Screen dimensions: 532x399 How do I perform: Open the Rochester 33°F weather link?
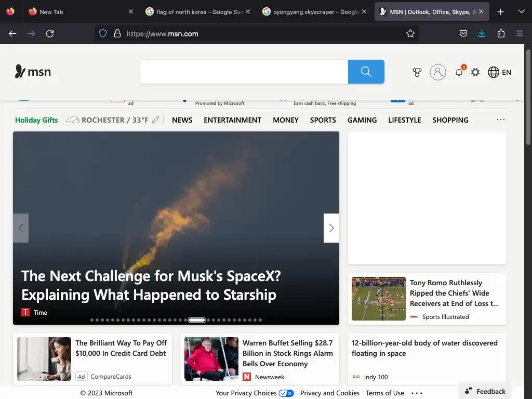tap(107, 120)
